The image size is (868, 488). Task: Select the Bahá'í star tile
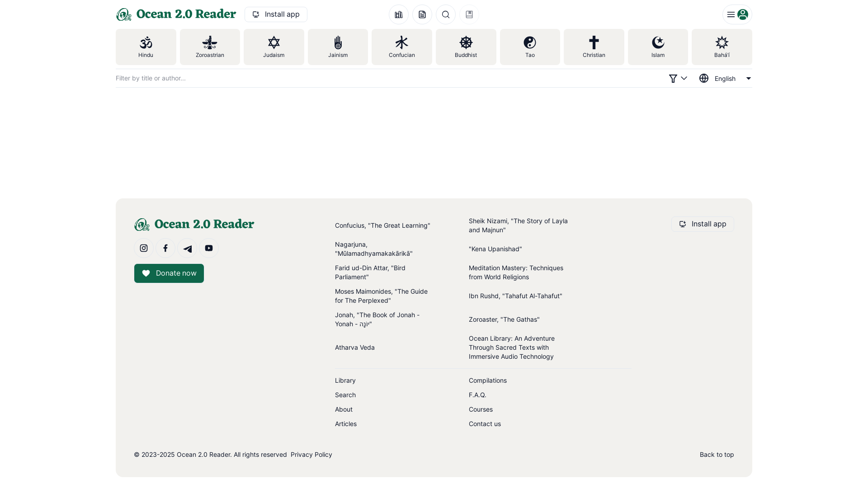722,47
